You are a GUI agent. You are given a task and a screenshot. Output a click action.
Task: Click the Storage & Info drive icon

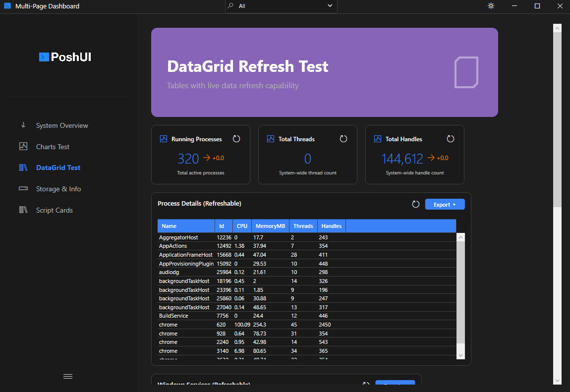(23, 188)
